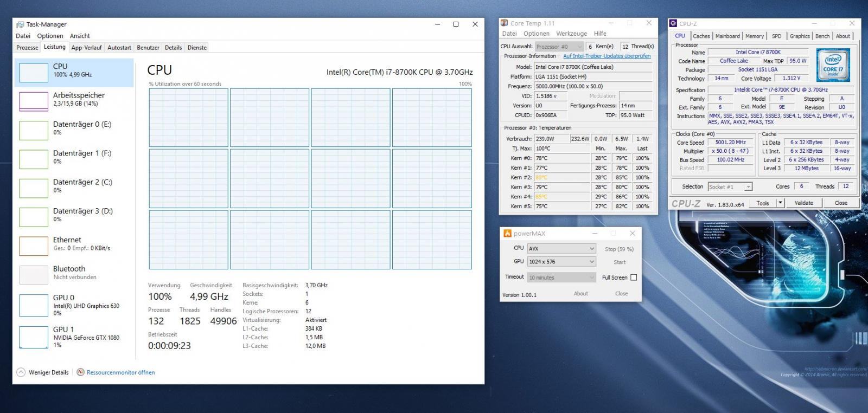Click Stop (59 %) button in powerMAX
The width and height of the screenshot is (868, 413).
(x=619, y=249)
